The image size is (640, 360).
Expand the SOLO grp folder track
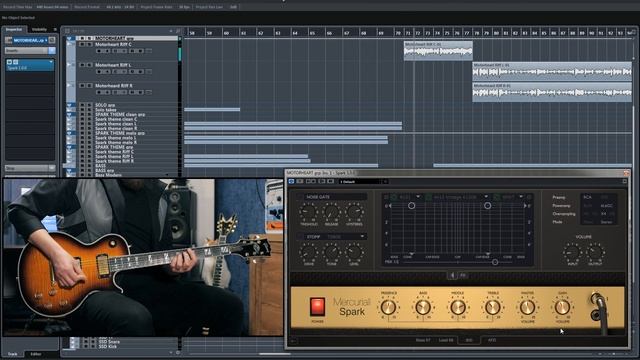coord(70,105)
